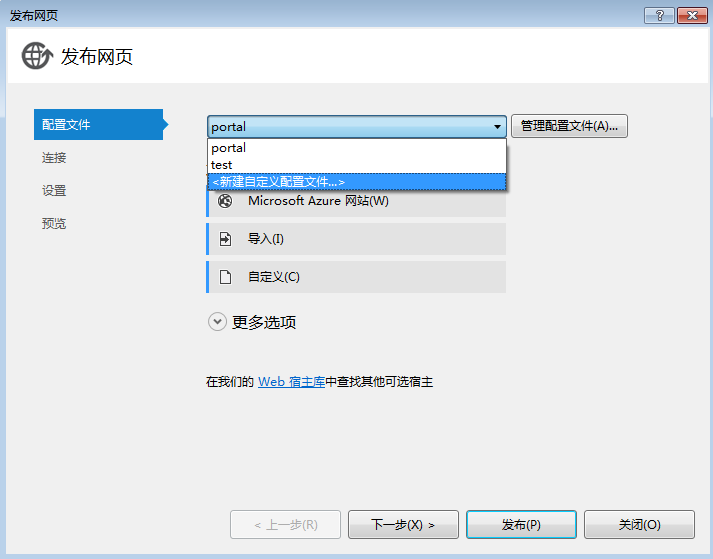Viewport: 713px width, 559px height.
Task: Click the help question mark button
Action: pos(660,15)
